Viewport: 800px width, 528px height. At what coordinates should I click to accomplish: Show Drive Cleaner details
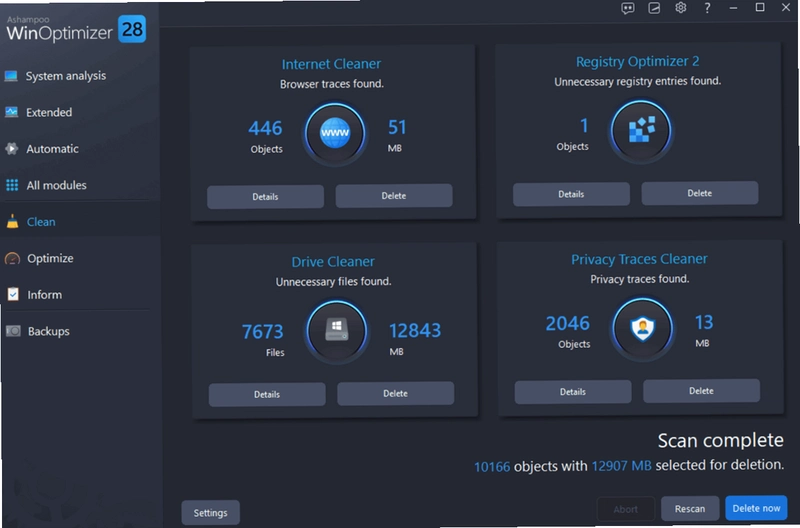[267, 395]
